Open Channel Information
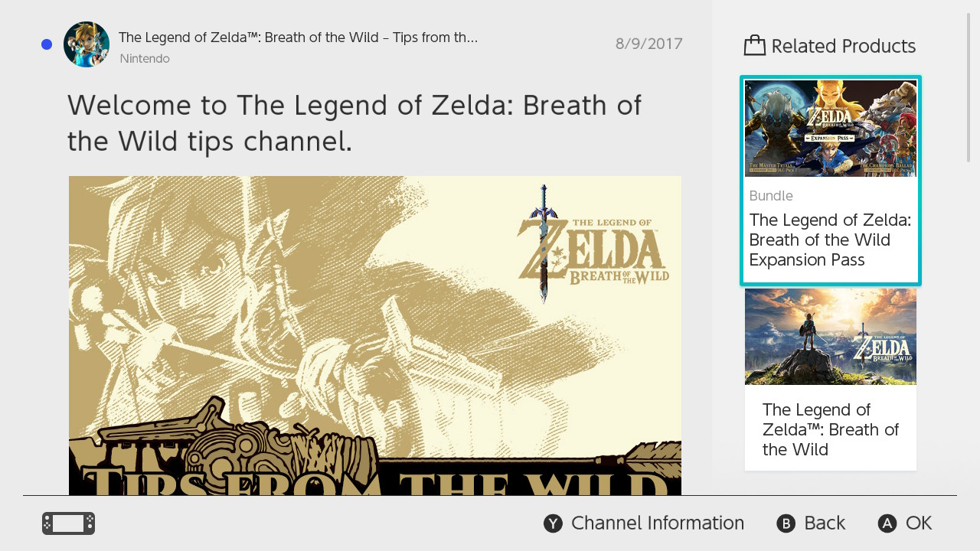980x551 pixels. tap(657, 523)
